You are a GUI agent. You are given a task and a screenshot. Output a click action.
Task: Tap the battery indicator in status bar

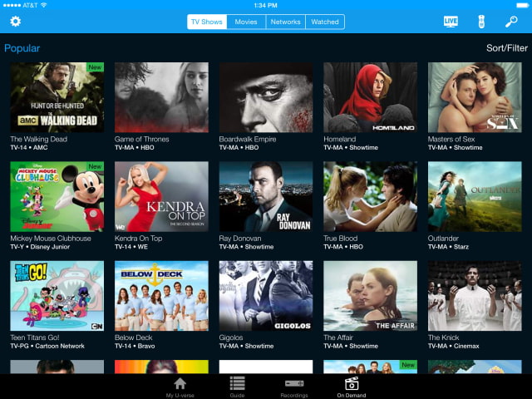(522, 6)
